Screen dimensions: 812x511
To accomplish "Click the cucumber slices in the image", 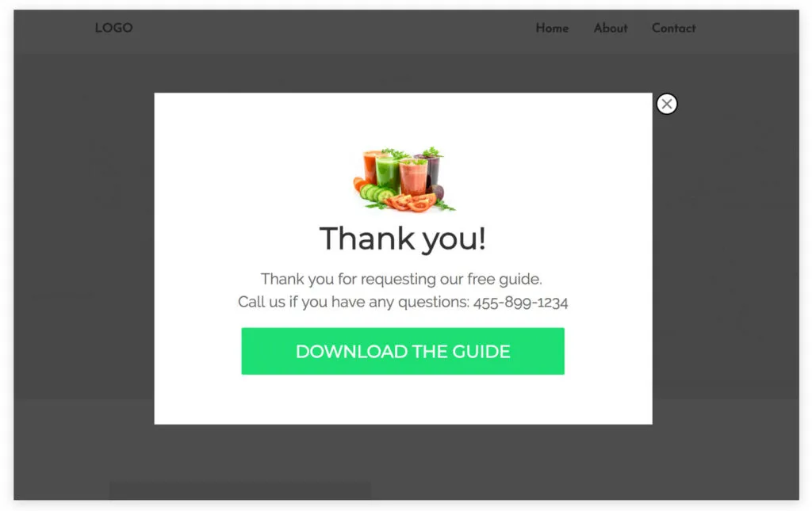I will (377, 193).
